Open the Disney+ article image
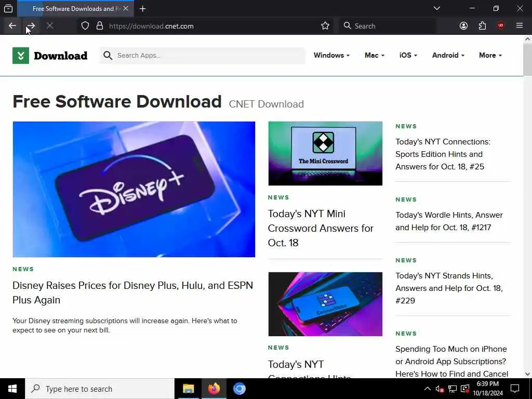 click(134, 189)
